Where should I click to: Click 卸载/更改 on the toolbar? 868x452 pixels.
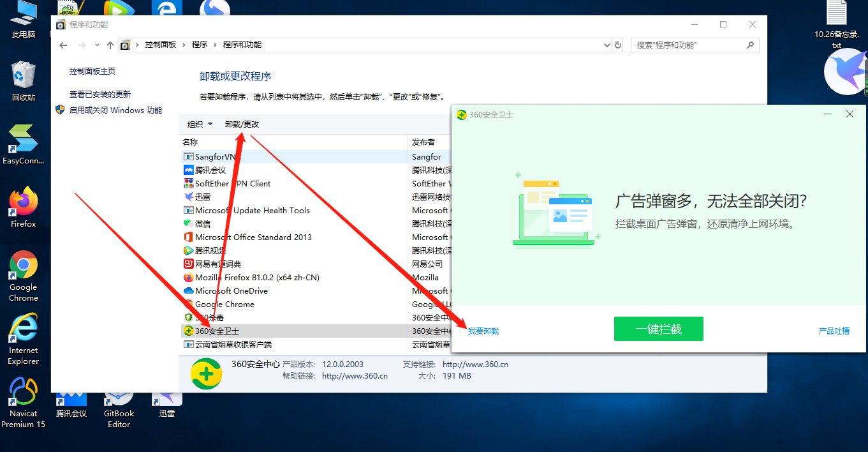[x=242, y=124]
